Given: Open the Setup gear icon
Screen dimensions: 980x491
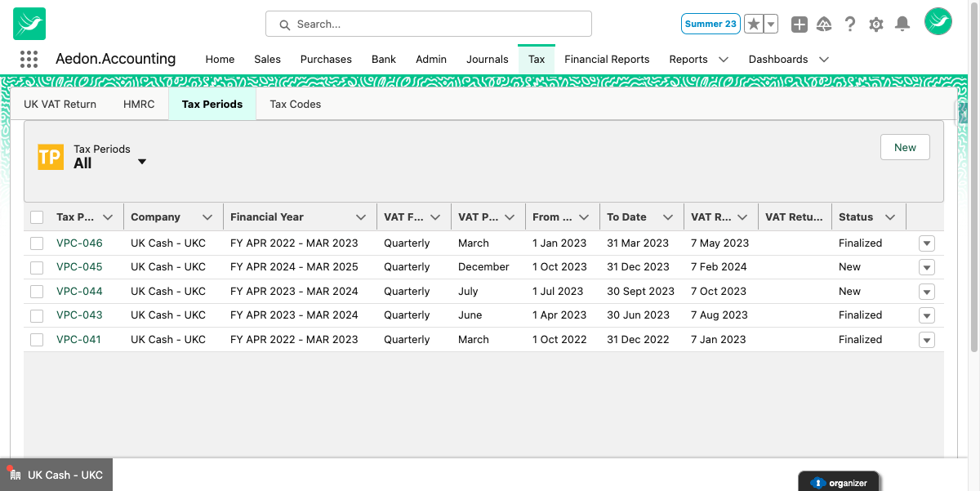Looking at the screenshot, I should [876, 25].
